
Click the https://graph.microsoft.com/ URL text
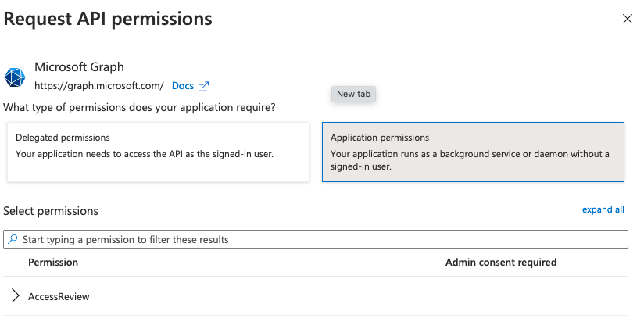click(99, 86)
